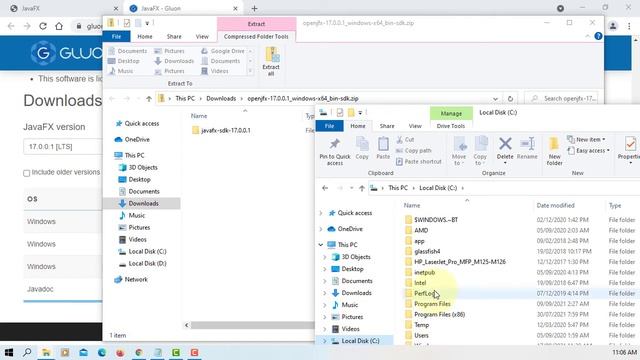Click Downloads in zip window breadcrumb

click(221, 99)
